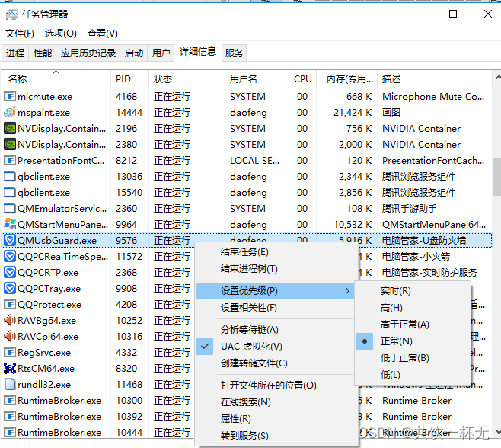Click NVIDIA icon for PID 2196 row
Image resolution: width=501 pixels, height=448 pixels.
[10, 128]
